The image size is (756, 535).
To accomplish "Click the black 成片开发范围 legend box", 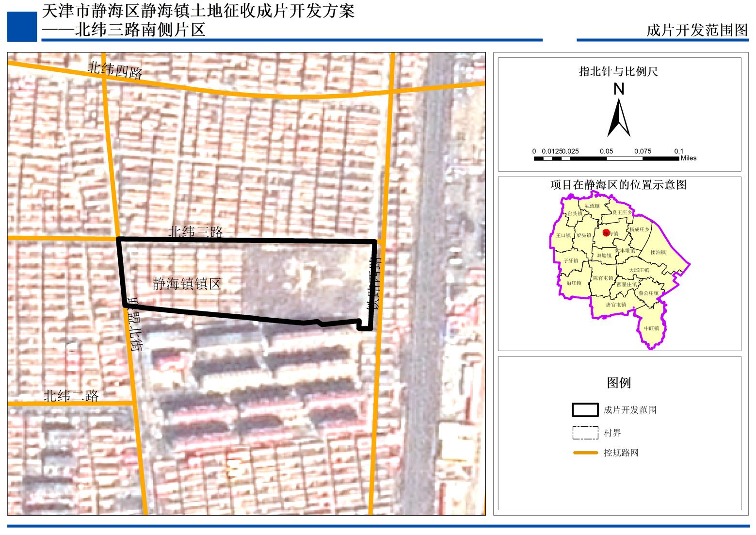I will click(x=585, y=410).
